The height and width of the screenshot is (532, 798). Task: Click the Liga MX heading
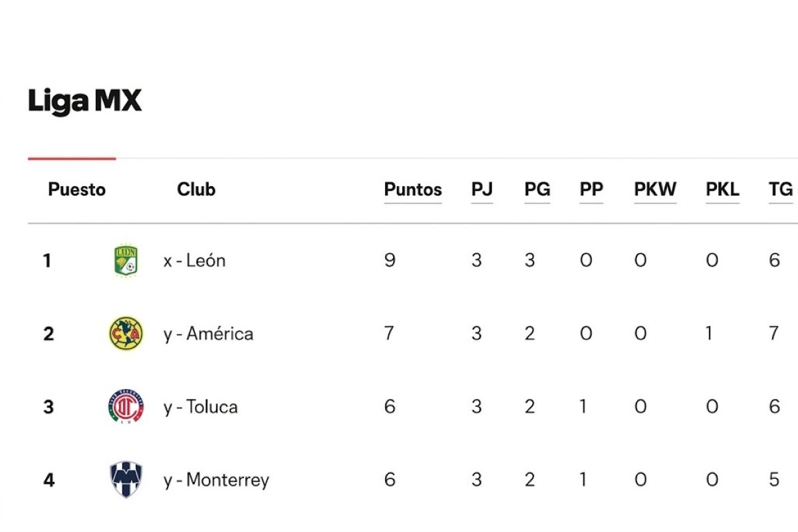pos(84,101)
